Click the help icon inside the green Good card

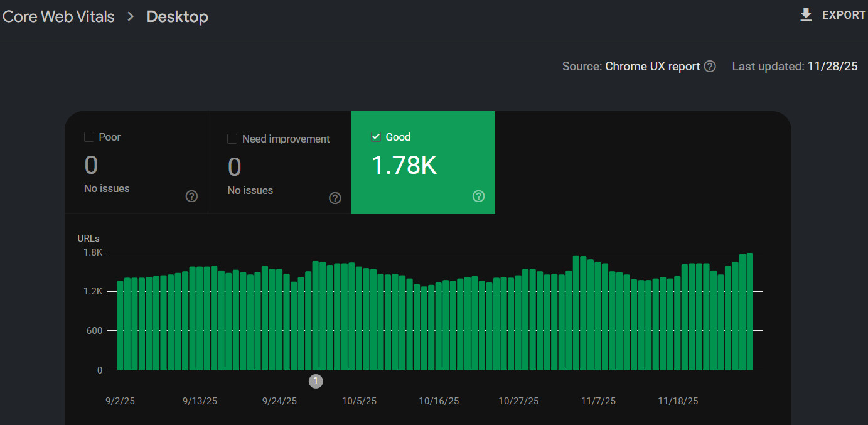pos(478,196)
